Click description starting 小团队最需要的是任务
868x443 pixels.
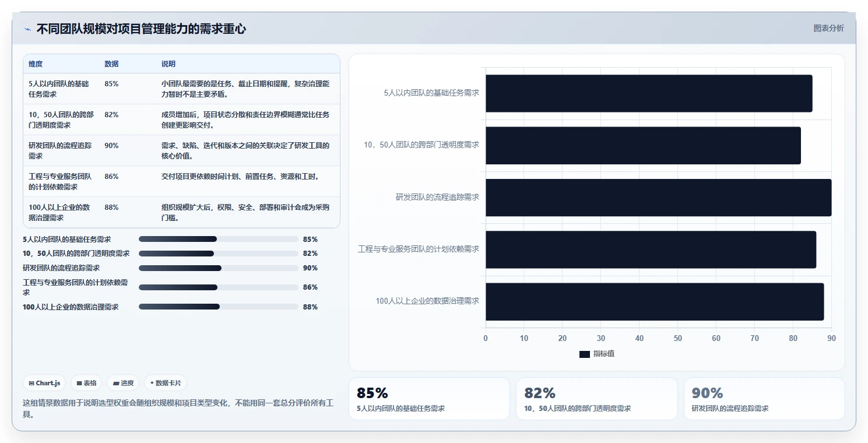point(245,89)
